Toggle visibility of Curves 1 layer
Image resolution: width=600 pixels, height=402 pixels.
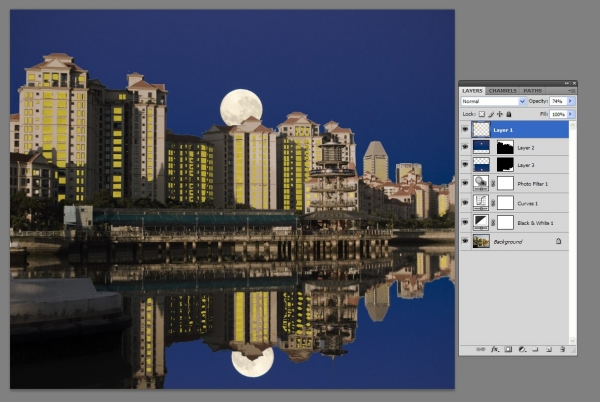(465, 203)
